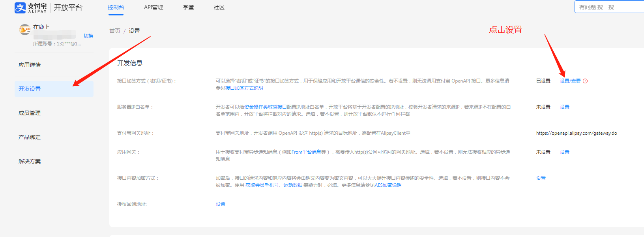Click the user avatar image

tap(25, 30)
